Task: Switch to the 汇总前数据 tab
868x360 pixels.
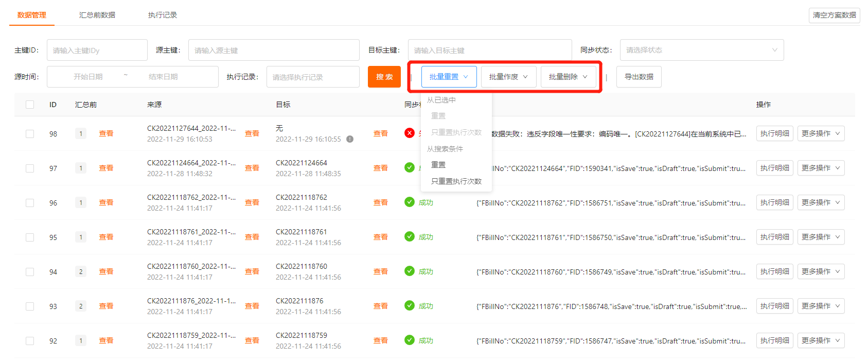Action: (x=97, y=15)
